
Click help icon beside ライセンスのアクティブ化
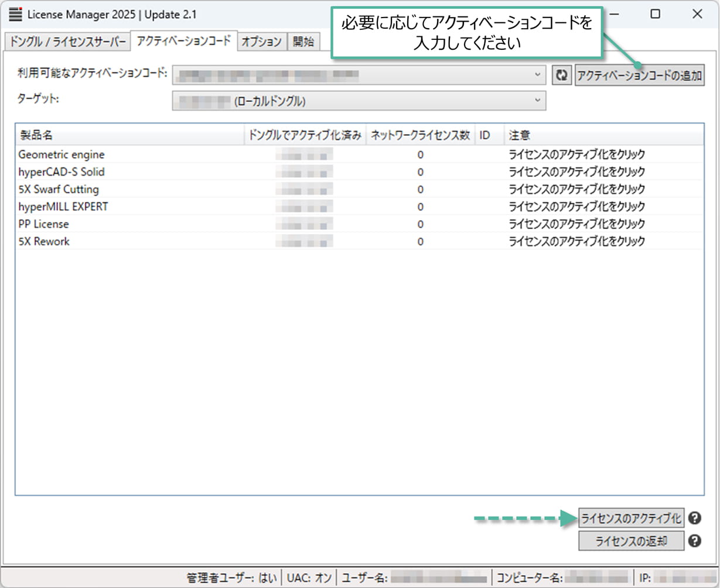coord(695,518)
